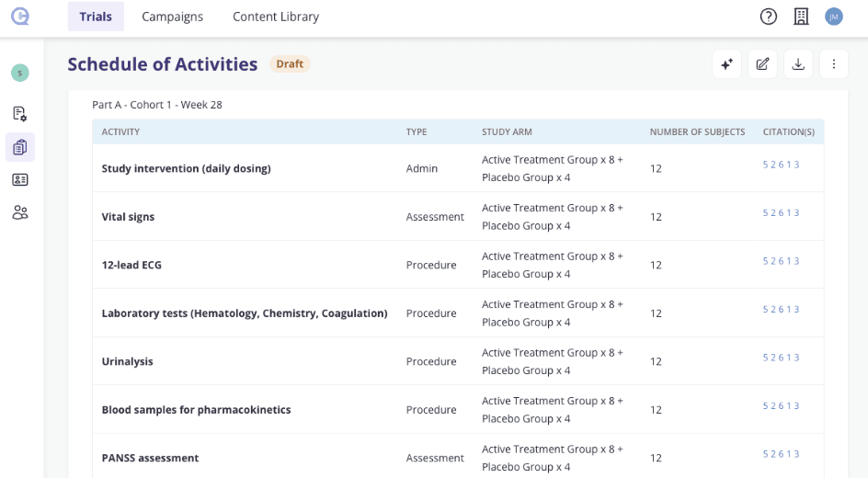This screenshot has height=478, width=868.
Task: Switch to the Campaigns tab
Action: (x=173, y=17)
